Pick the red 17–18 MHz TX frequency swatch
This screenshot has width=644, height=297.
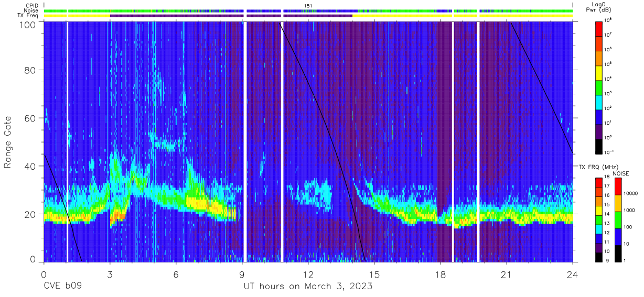(x=599, y=183)
